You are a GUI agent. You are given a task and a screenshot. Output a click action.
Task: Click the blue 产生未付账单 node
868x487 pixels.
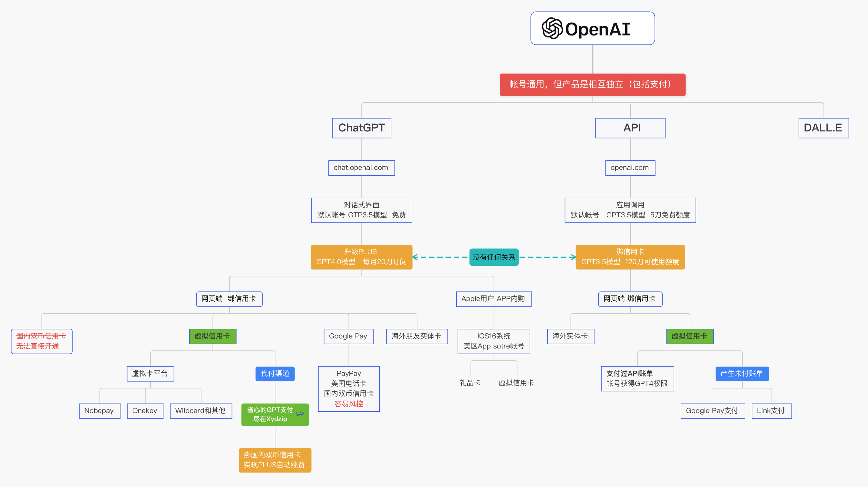(x=742, y=373)
